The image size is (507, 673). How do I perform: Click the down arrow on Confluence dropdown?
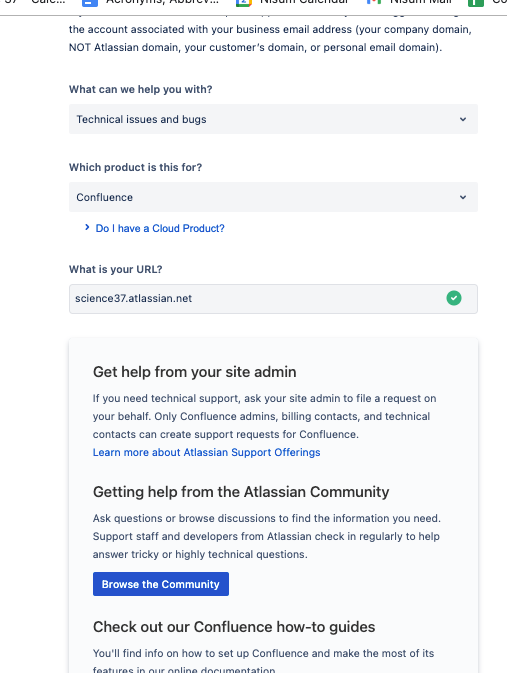[463, 197]
